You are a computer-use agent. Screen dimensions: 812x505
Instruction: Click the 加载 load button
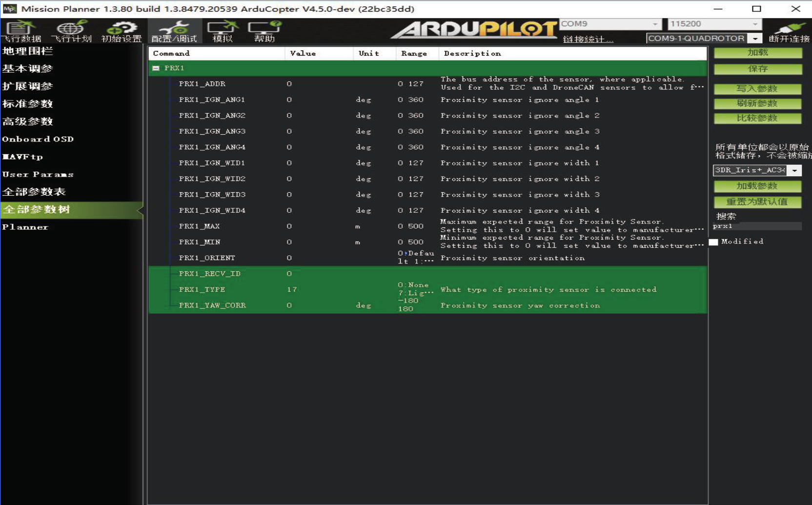pyautogui.click(x=758, y=53)
